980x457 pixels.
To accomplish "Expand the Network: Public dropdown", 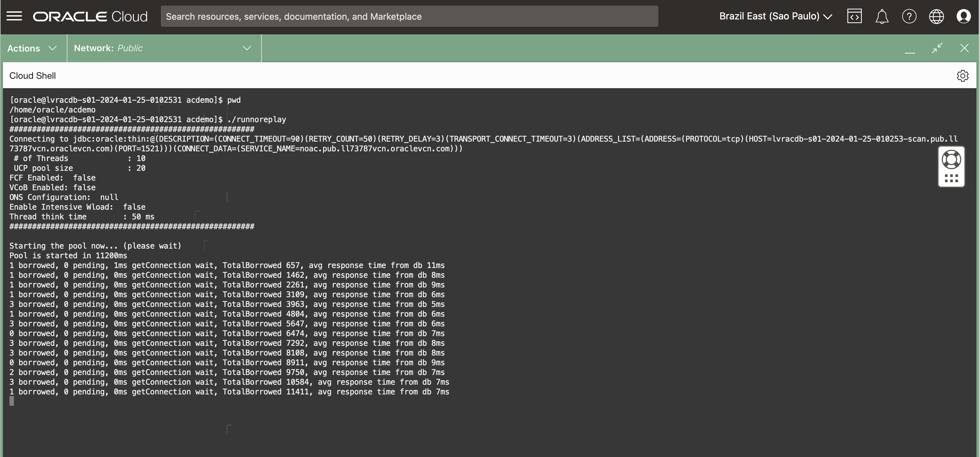I will [164, 48].
